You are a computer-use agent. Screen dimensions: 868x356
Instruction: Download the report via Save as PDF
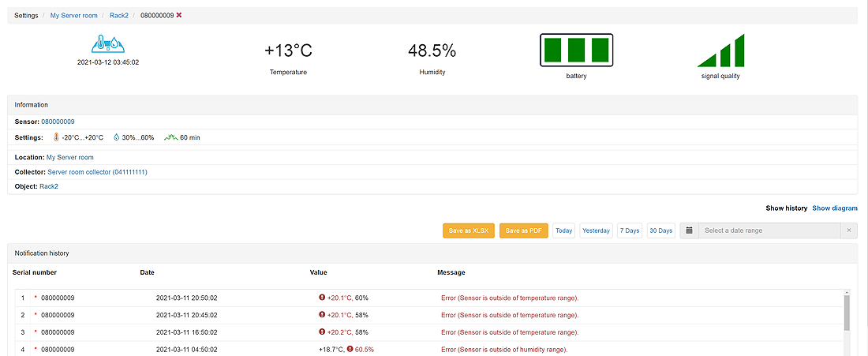pyautogui.click(x=523, y=230)
